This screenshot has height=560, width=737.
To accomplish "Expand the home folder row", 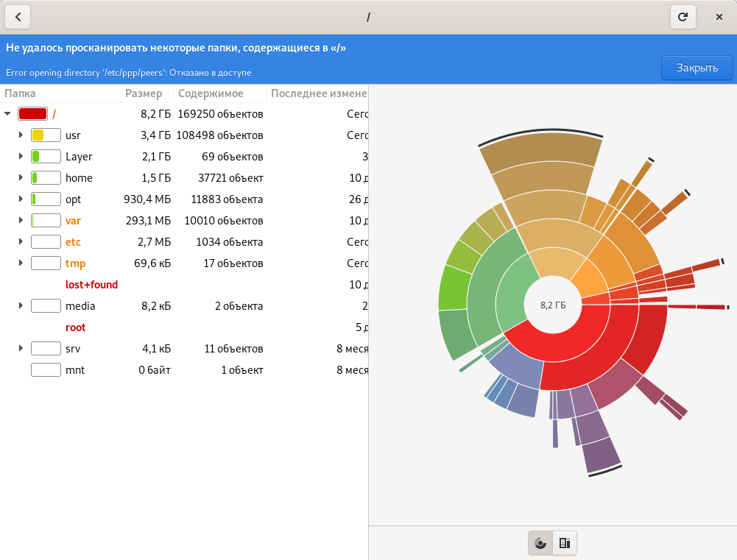I will coord(21,178).
